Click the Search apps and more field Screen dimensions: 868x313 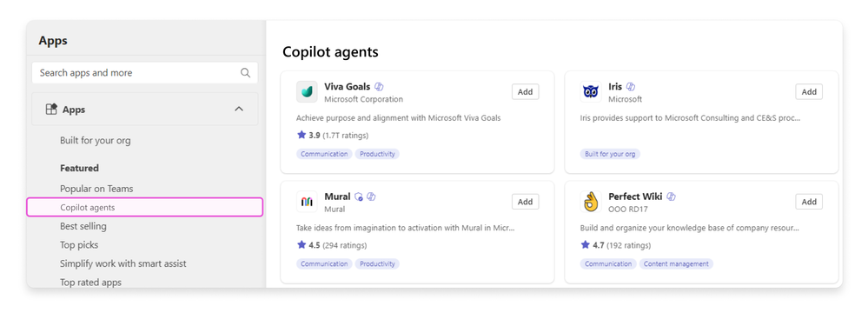coord(145,72)
